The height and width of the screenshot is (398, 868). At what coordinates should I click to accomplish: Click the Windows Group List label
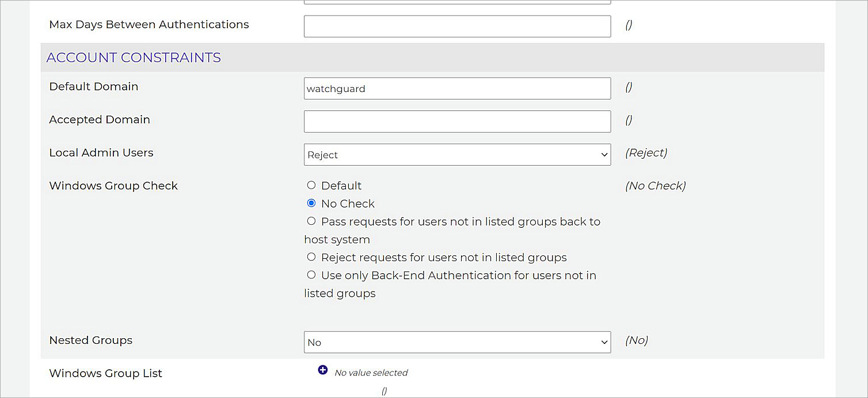[x=105, y=373]
